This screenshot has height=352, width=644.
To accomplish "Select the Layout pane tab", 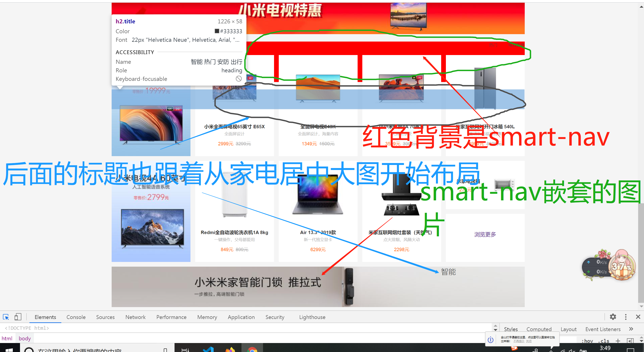I will click(569, 329).
